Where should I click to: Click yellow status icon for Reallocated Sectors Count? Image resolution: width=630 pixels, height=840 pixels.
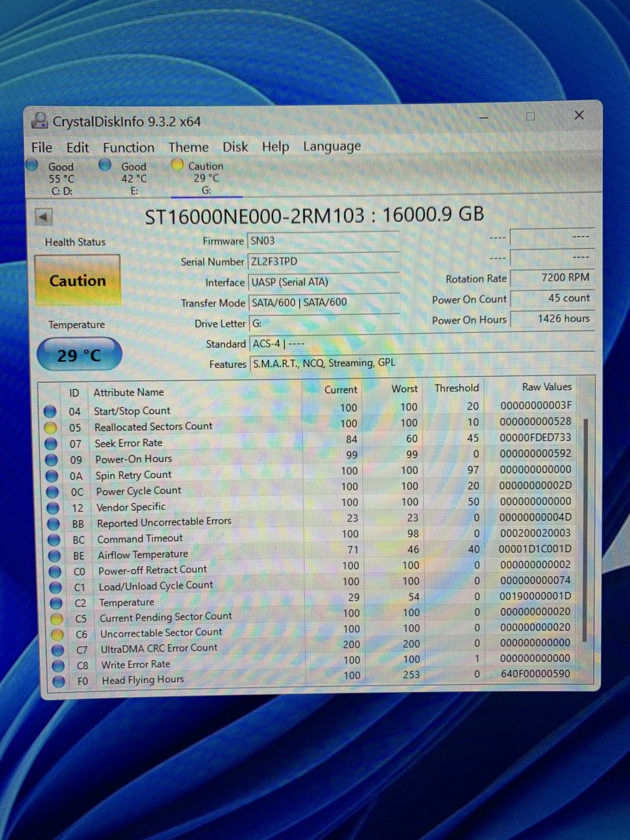pos(51,427)
